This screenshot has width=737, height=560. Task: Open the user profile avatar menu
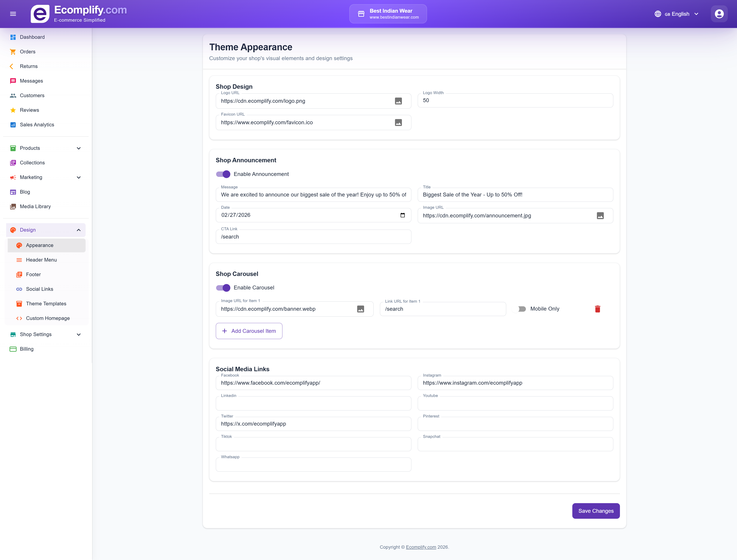click(x=719, y=14)
